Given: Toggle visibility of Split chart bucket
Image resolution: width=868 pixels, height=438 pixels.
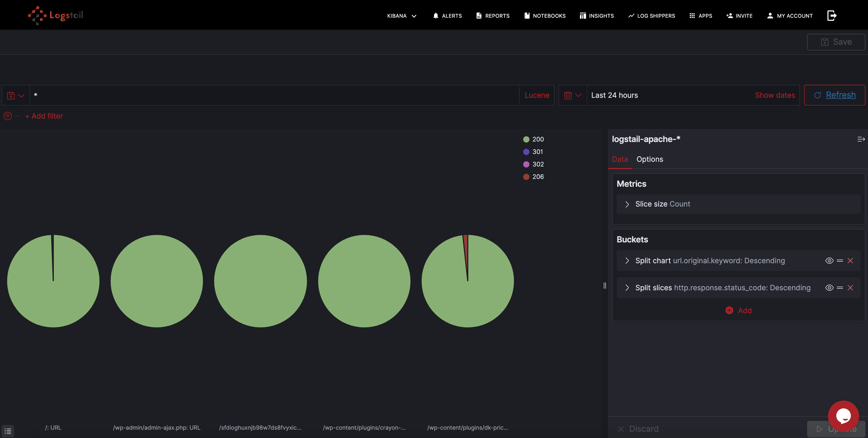Looking at the screenshot, I should [x=829, y=260].
